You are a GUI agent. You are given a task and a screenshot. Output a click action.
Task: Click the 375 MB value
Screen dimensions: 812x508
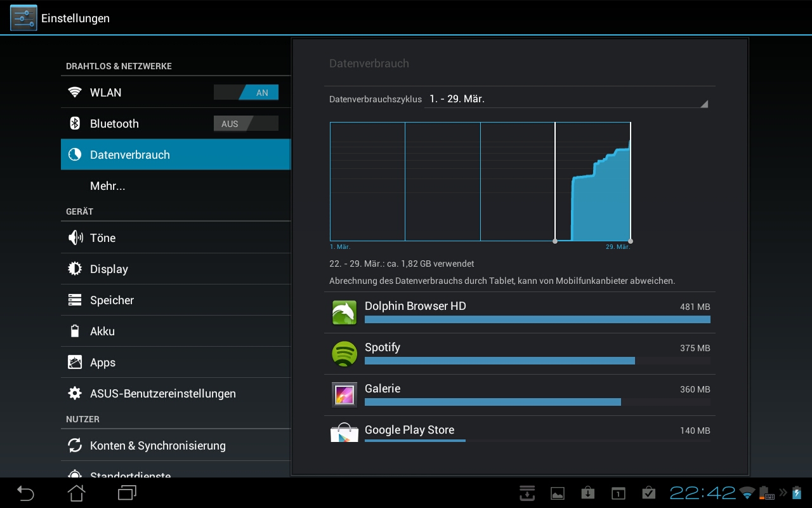695,348
